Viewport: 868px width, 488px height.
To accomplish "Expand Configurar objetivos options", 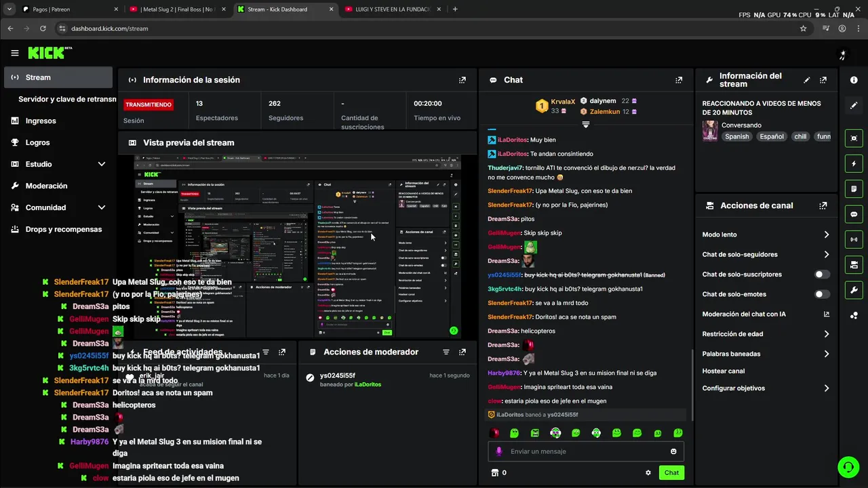I will (826, 388).
